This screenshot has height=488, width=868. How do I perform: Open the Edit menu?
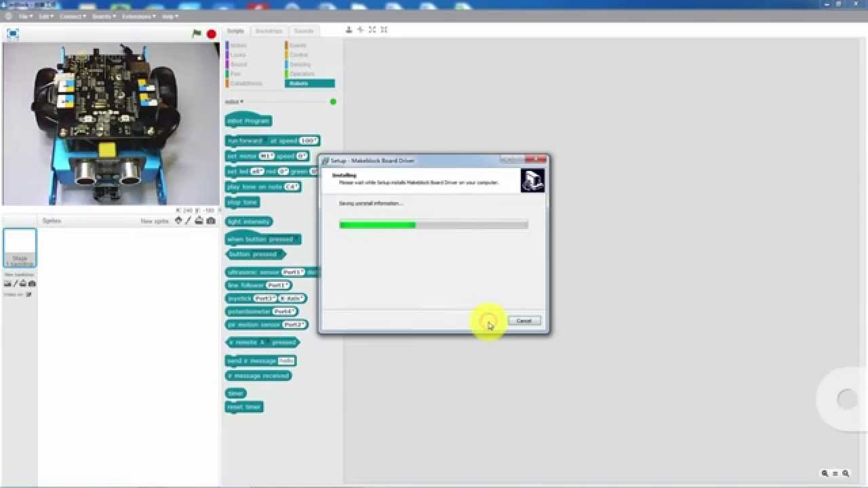point(46,16)
